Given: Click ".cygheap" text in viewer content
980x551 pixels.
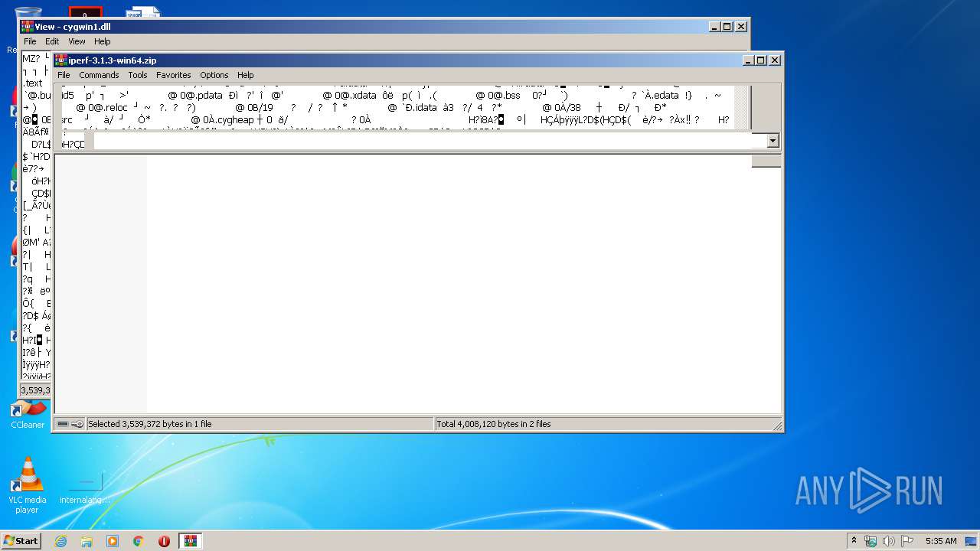Looking at the screenshot, I should [235, 120].
